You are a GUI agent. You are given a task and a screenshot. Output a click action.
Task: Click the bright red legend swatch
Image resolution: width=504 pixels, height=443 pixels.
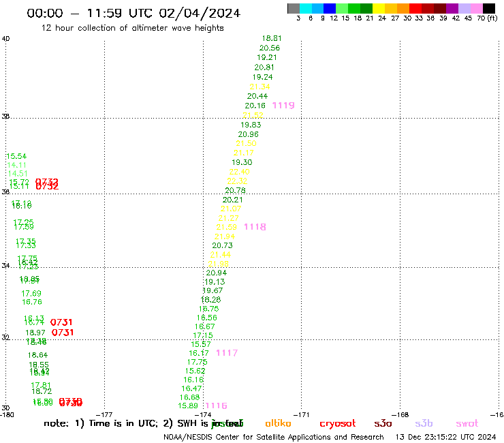tap(415, 8)
